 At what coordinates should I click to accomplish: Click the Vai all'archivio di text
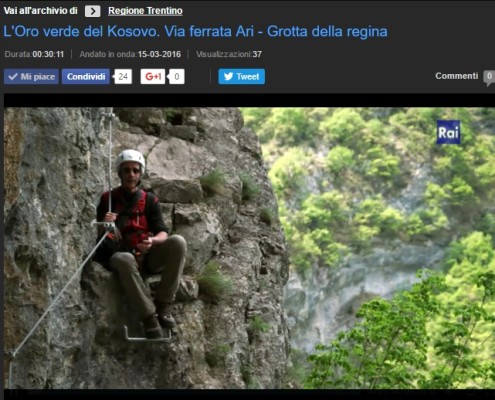click(x=40, y=11)
